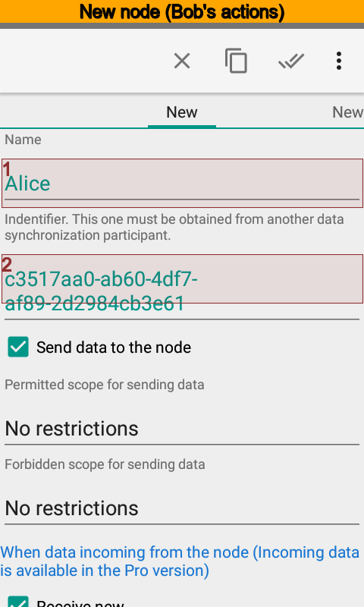Image resolution: width=364 pixels, height=607 pixels.
Task: Open the Forbidden scope No restrictions selector
Action: [x=182, y=508]
